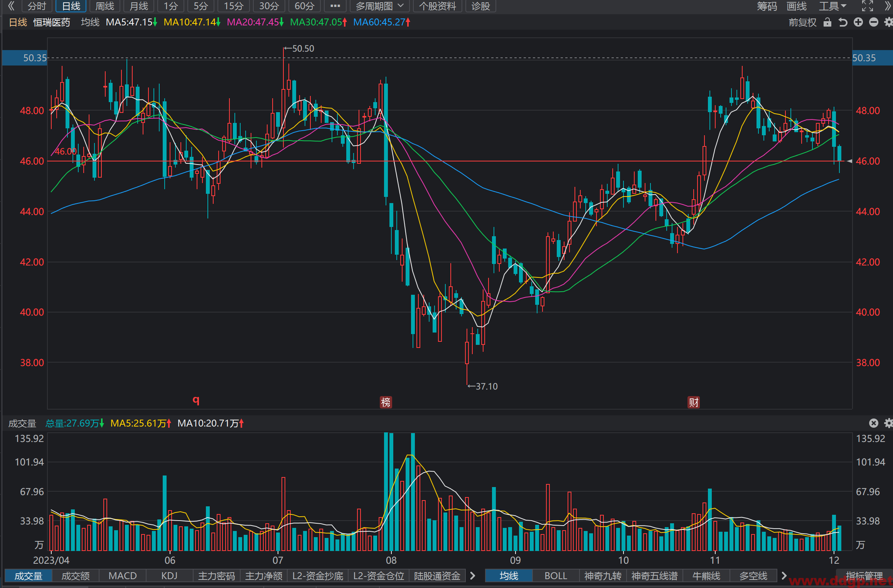Open the 前复权 adjustment selector
This screenshot has height=588, width=893.
[x=802, y=22]
